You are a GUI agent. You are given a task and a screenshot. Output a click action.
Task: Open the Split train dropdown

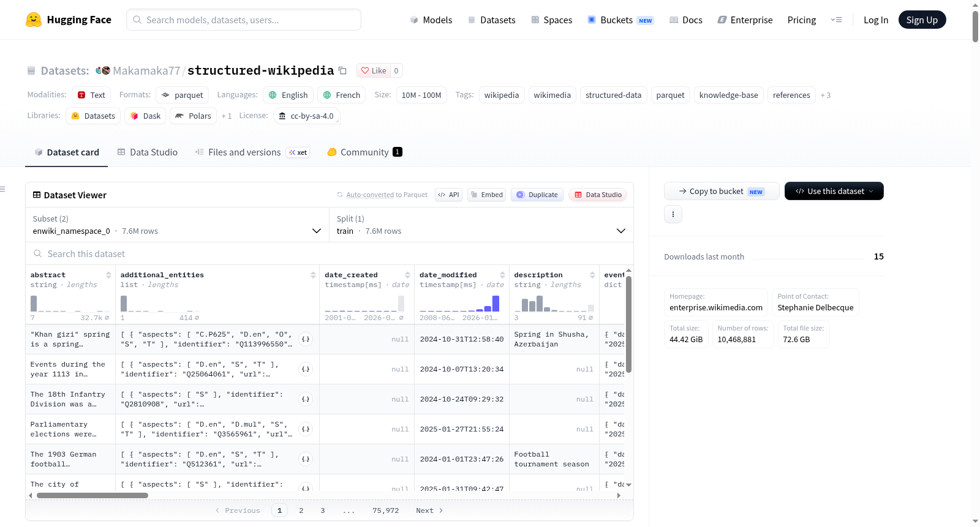point(481,225)
